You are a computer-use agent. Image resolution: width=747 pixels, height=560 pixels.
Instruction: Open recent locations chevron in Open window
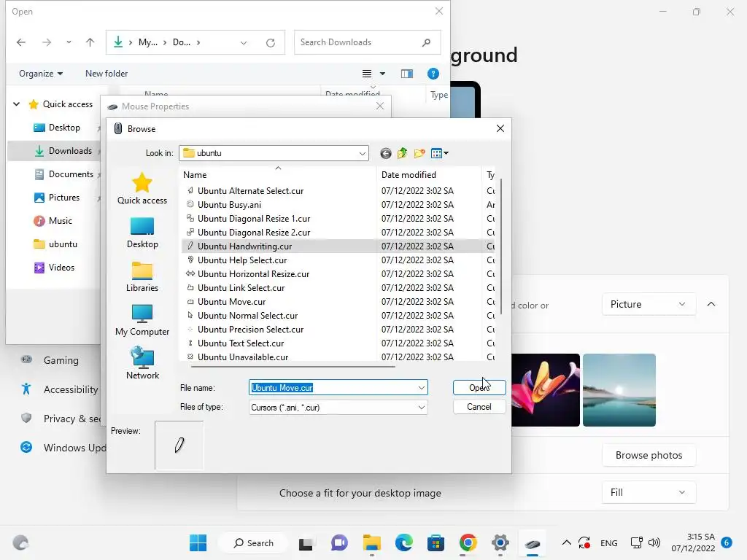coord(69,42)
